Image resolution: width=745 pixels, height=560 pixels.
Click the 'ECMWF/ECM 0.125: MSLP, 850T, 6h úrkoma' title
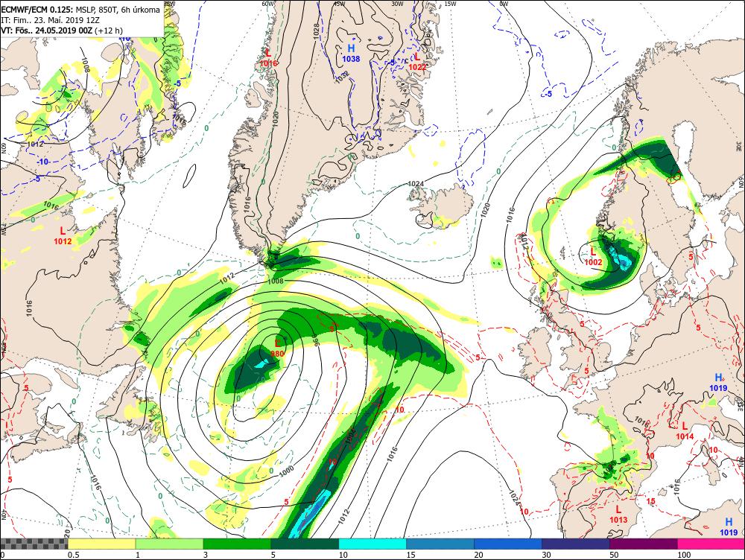click(80, 10)
